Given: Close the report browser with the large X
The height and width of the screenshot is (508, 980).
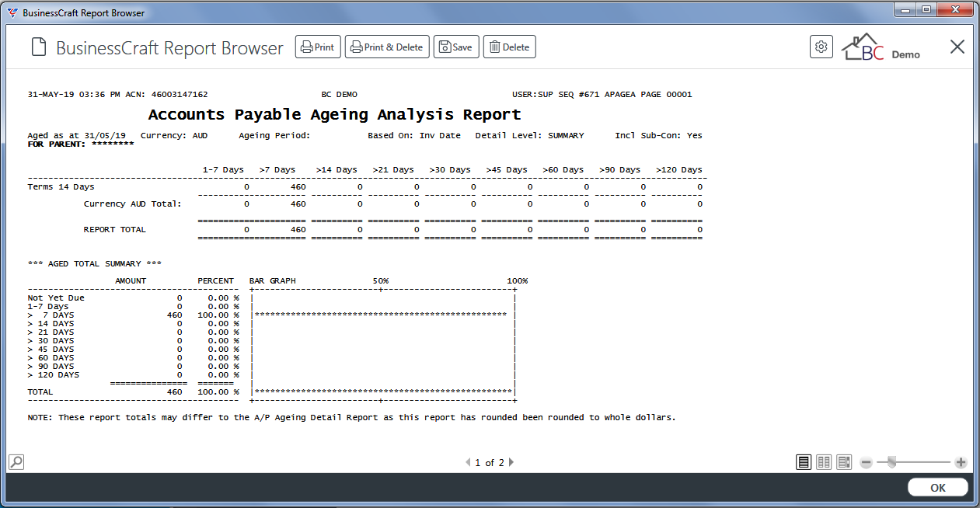Looking at the screenshot, I should click(x=957, y=47).
